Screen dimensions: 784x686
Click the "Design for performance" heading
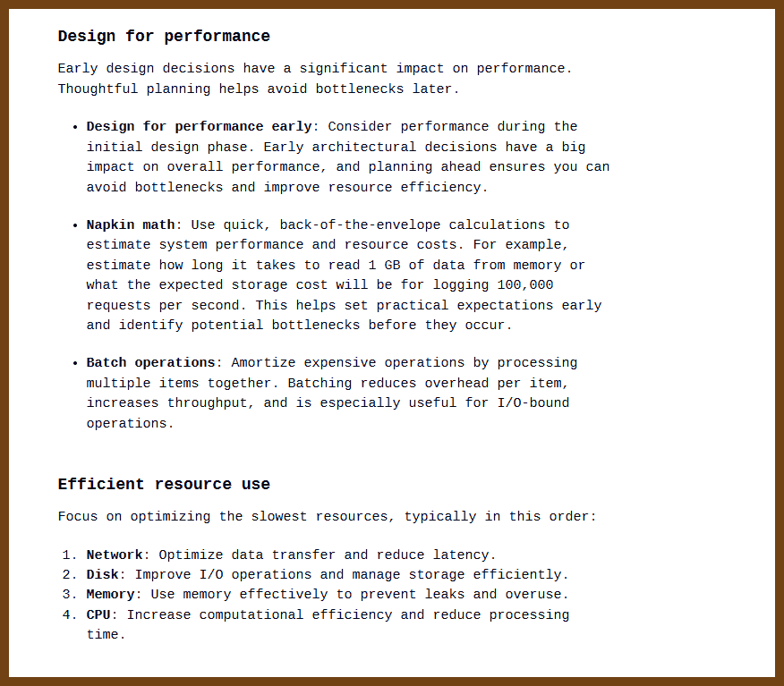click(164, 37)
